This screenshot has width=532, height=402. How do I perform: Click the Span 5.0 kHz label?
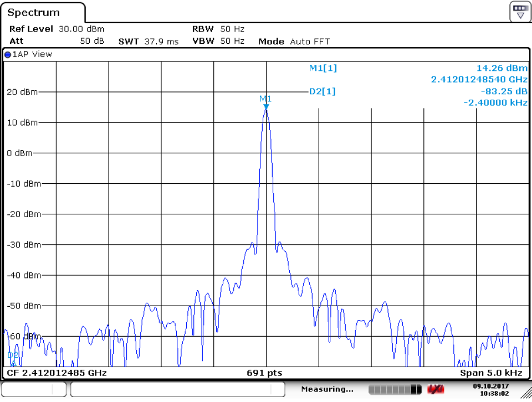pos(491,373)
